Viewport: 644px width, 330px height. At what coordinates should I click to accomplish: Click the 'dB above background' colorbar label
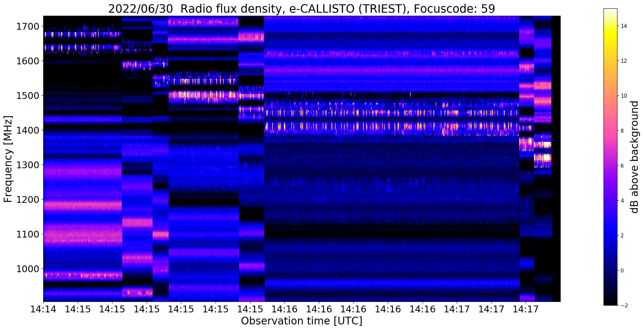634,157
